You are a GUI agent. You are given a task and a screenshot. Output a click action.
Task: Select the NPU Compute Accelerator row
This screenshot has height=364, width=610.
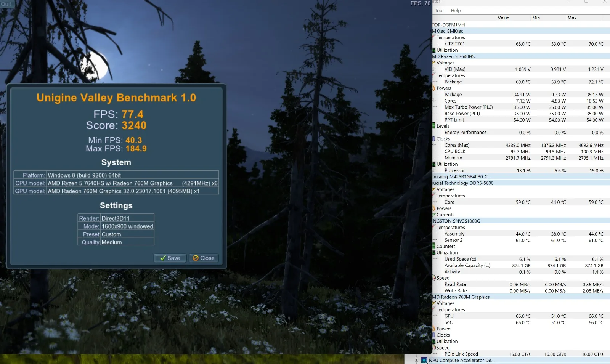[x=515, y=360]
